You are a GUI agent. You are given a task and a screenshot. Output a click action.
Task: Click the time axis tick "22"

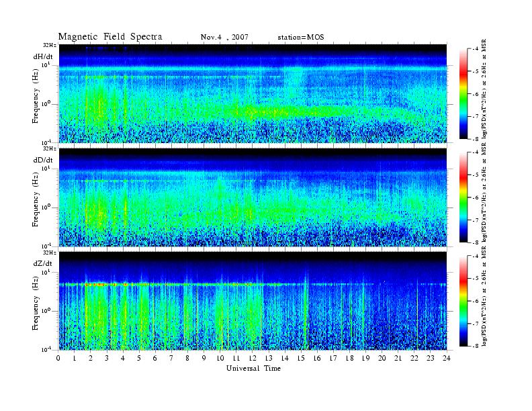[414, 358]
